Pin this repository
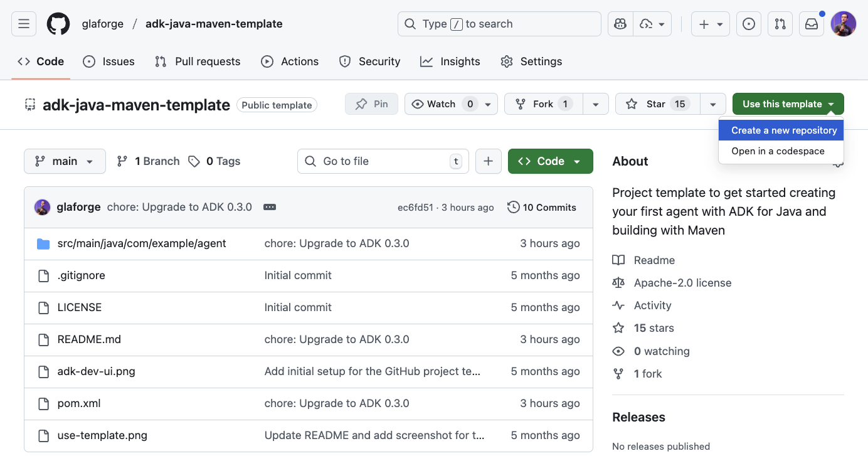Screen dimensions: 868x456 coord(371,103)
